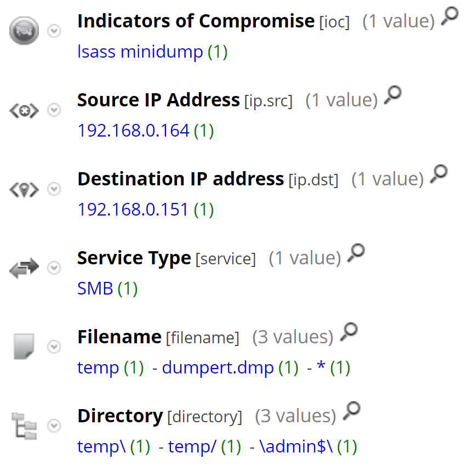
Task: Click the Service Type arrows icon
Action: click(25, 268)
